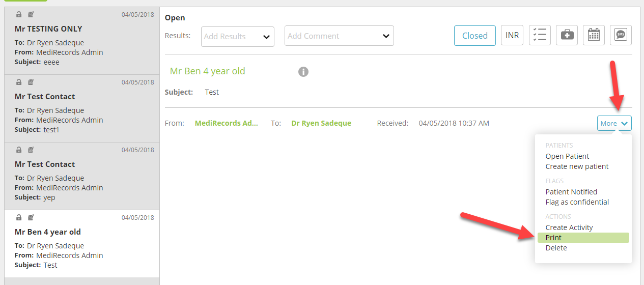The width and height of the screenshot is (644, 285).
Task: Select Mr Test Contact message with subject yep
Action: coord(82,176)
